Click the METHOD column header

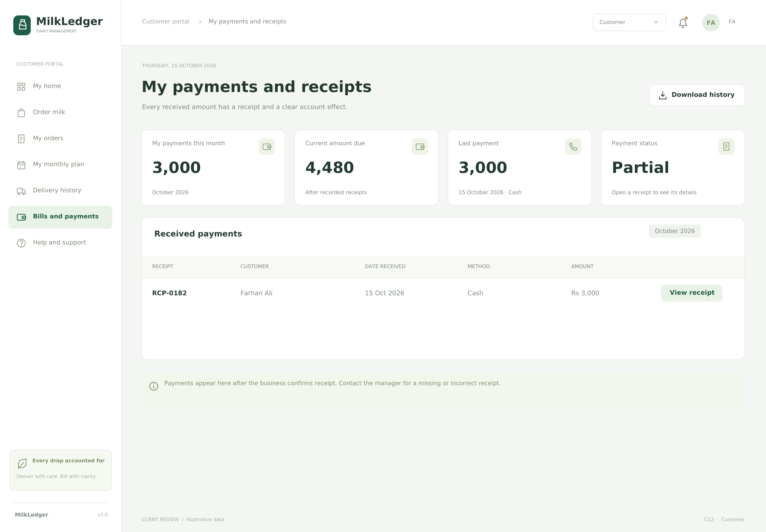(x=479, y=266)
